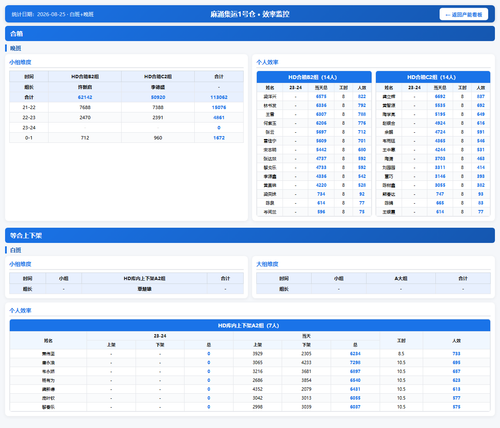Click the HD合箱C2组 (14人) table header
The image size is (500, 428).
pyautogui.click(x=433, y=77)
